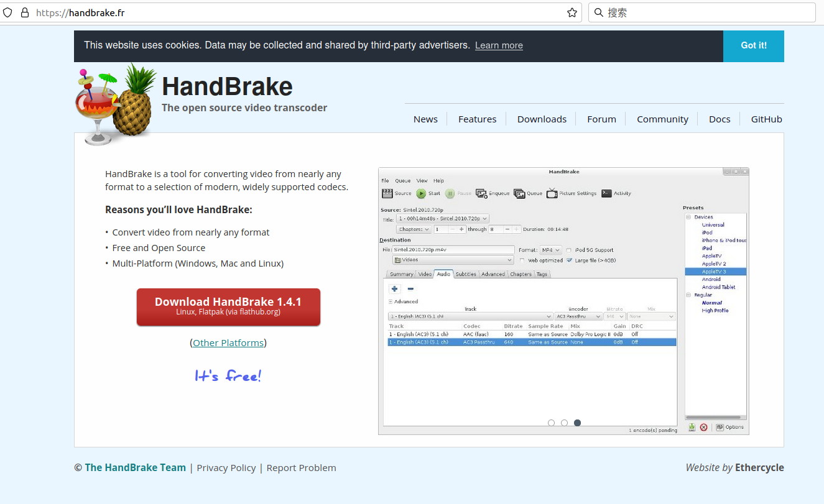
Task: Accept cookies with the Got it! button
Action: click(754, 46)
